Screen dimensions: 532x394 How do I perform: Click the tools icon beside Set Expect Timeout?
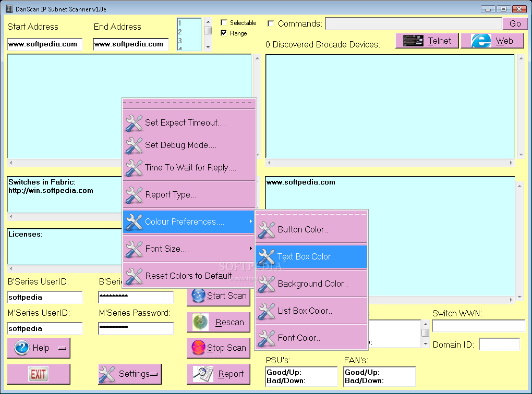[134, 123]
